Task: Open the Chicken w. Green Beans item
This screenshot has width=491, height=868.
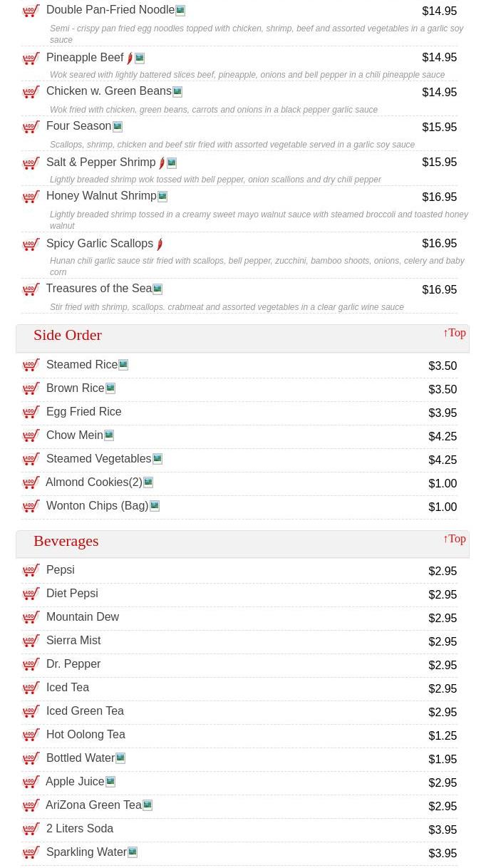Action: pos(108,91)
